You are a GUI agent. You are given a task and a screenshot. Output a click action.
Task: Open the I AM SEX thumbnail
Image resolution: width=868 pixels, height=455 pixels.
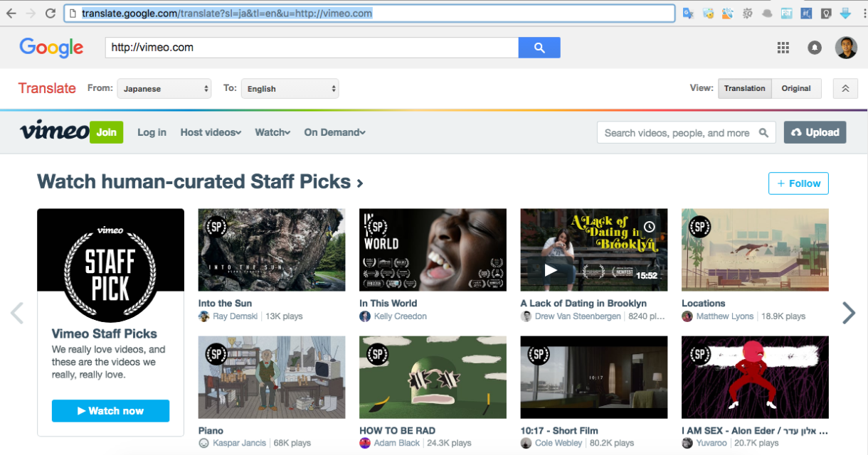(x=755, y=377)
